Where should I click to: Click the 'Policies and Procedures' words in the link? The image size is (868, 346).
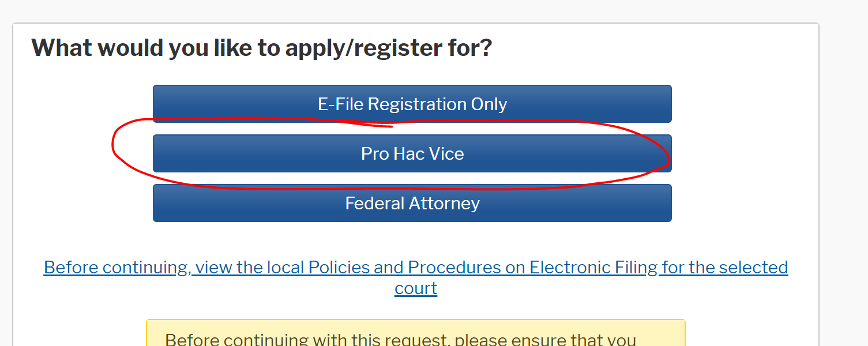click(416, 268)
